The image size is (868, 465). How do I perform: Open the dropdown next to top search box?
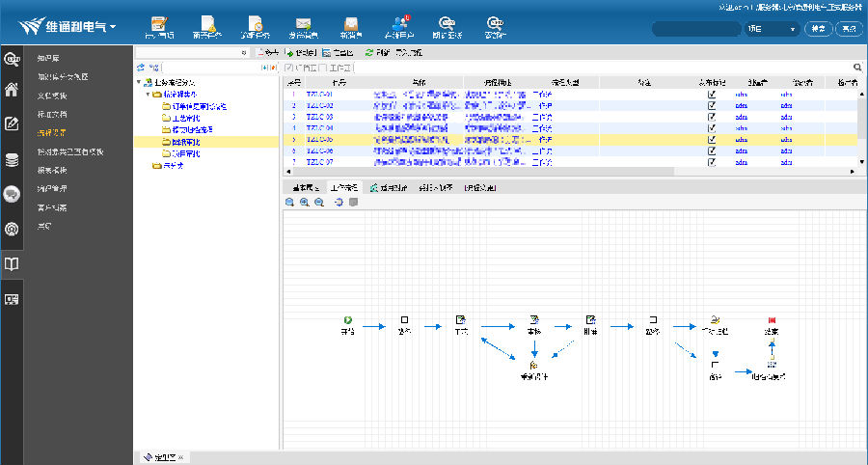pos(793,29)
